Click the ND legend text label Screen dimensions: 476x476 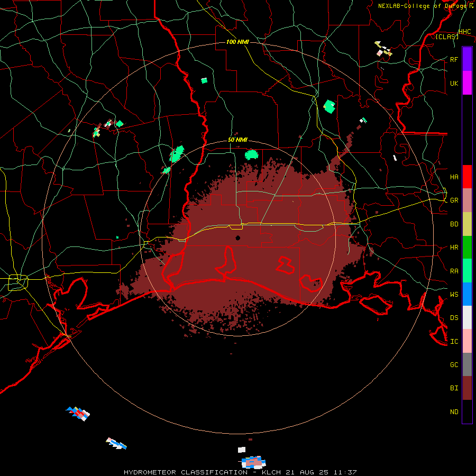[x=454, y=411]
